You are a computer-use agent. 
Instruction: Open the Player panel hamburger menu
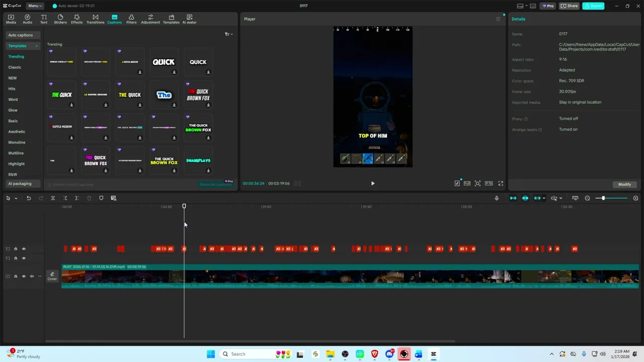coord(498,19)
